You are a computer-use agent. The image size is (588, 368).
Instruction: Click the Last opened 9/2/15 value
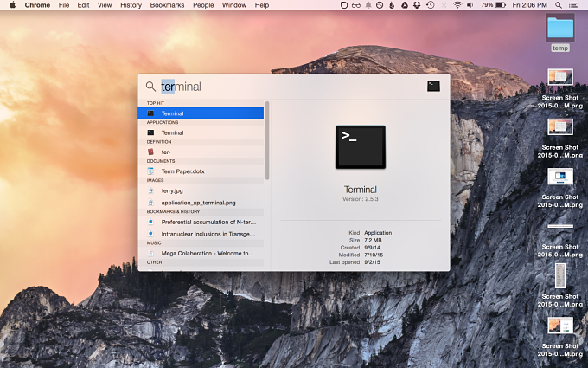(372, 262)
